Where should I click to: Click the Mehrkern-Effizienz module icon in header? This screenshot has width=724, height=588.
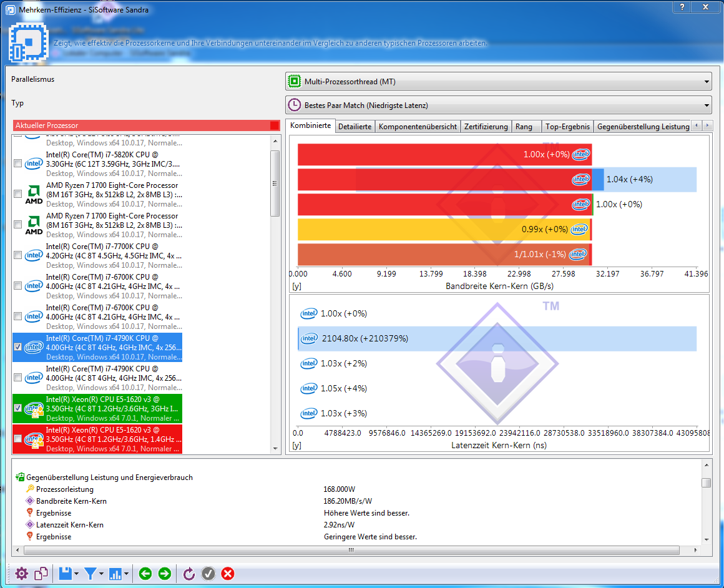[x=29, y=42]
